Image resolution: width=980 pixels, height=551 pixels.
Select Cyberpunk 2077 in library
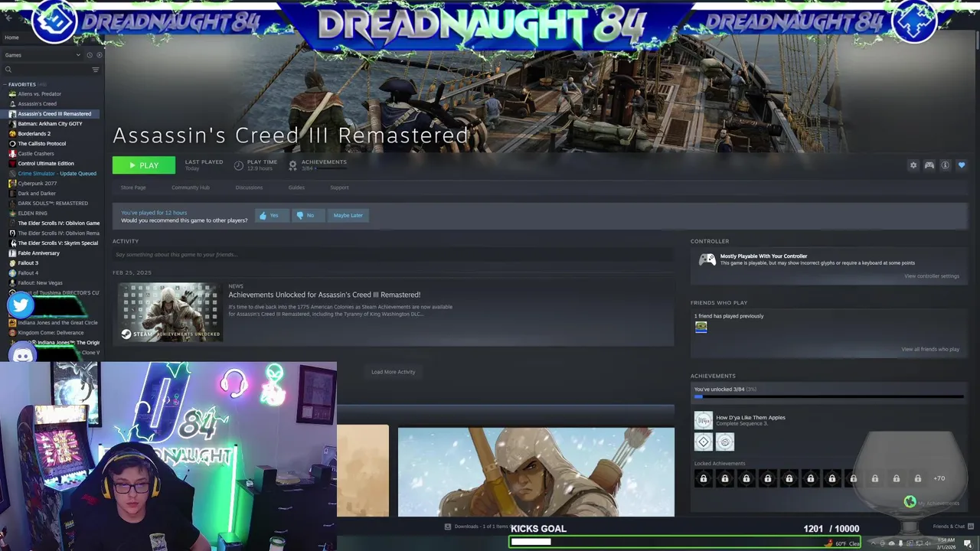(x=37, y=184)
